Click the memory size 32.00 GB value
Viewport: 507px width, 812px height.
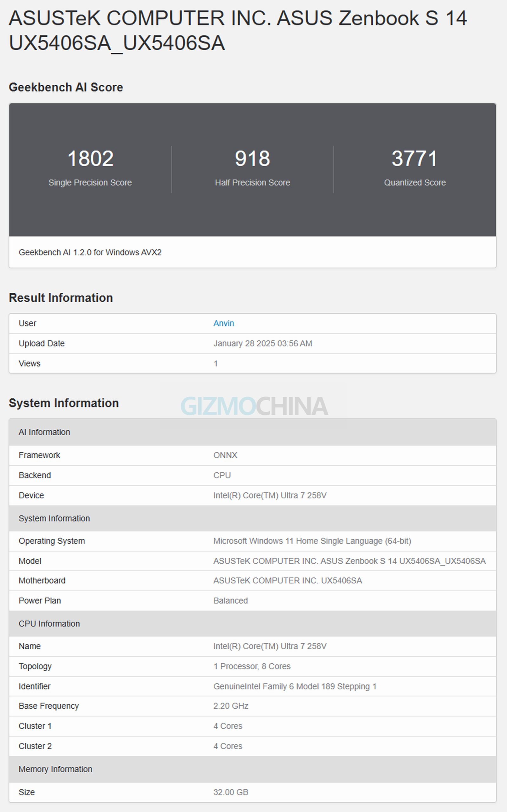[231, 792]
